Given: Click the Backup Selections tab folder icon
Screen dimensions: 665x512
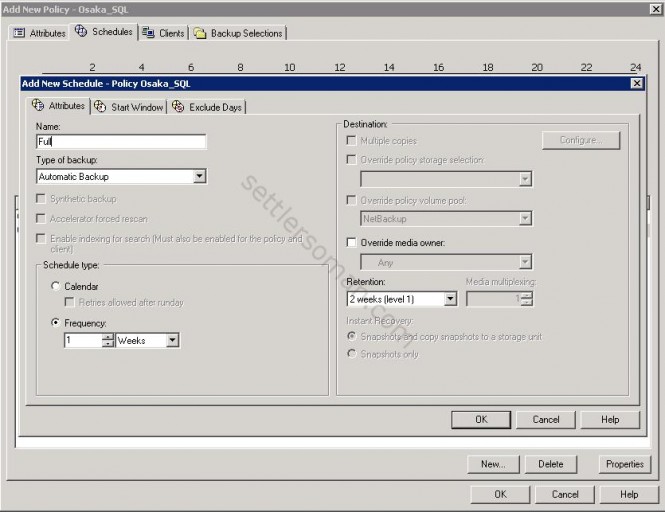Looking at the screenshot, I should pos(200,33).
